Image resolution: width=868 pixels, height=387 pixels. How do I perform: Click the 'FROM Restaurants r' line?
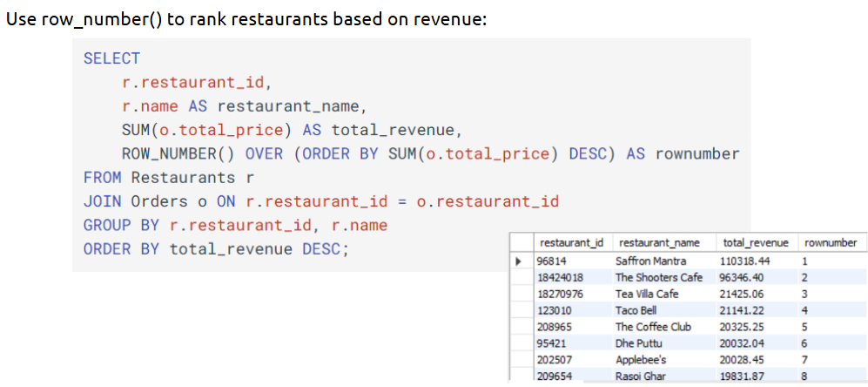pos(169,178)
